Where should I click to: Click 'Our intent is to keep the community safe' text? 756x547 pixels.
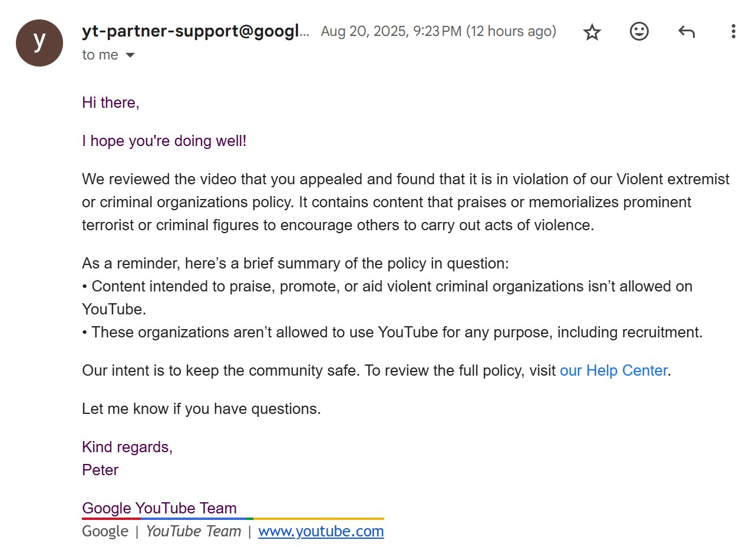(221, 370)
